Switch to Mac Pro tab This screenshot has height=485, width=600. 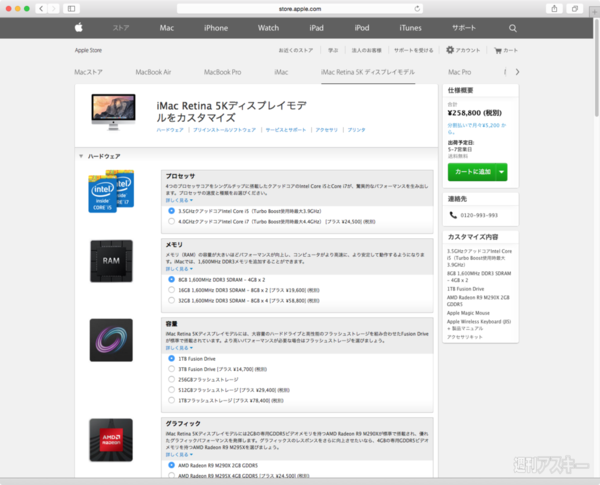coord(460,72)
